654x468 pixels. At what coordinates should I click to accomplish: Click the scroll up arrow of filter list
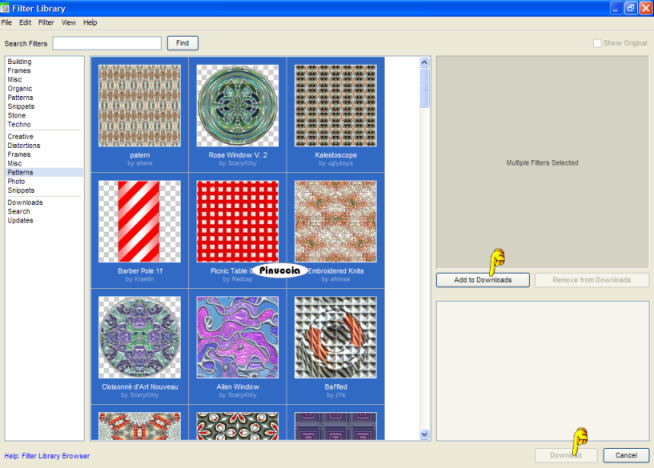(x=424, y=63)
